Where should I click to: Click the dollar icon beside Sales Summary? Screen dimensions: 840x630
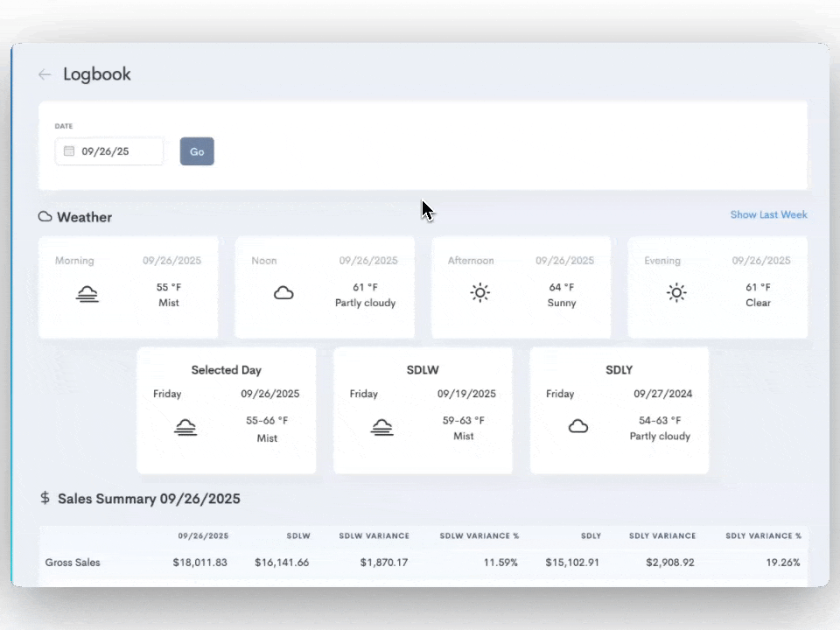click(45, 498)
